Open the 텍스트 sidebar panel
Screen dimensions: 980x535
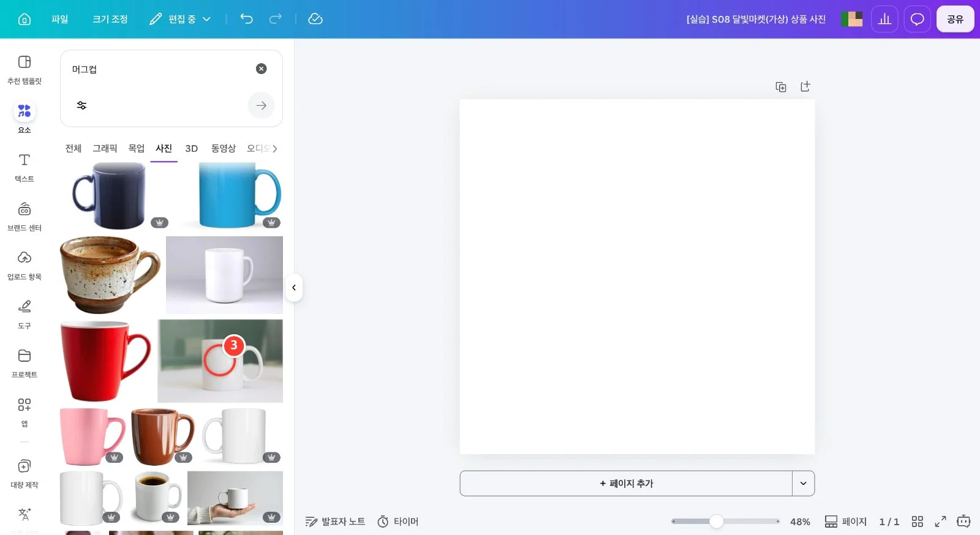point(24,168)
